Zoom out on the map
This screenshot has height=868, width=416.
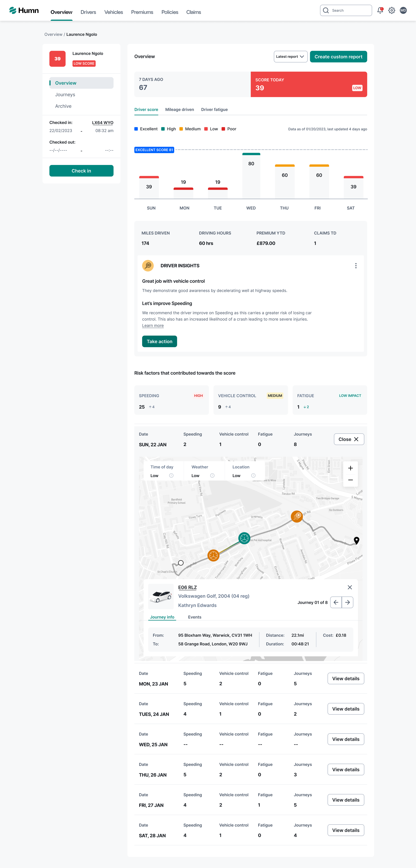350,480
